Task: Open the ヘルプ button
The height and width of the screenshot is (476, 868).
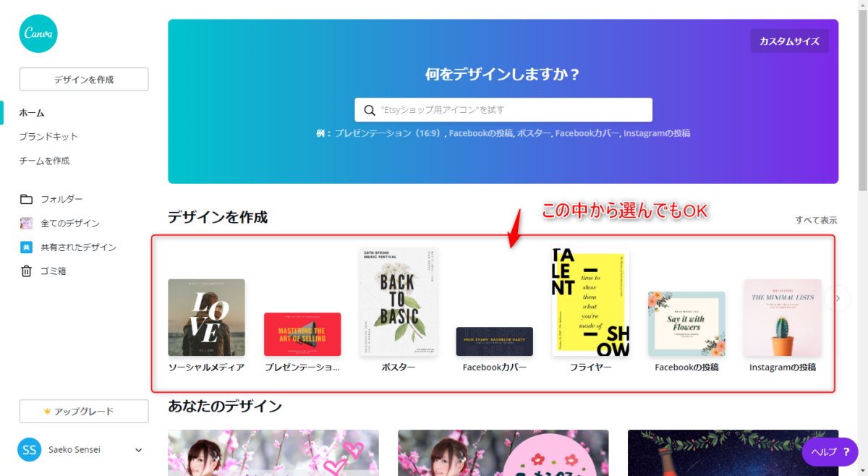Action: point(829,451)
